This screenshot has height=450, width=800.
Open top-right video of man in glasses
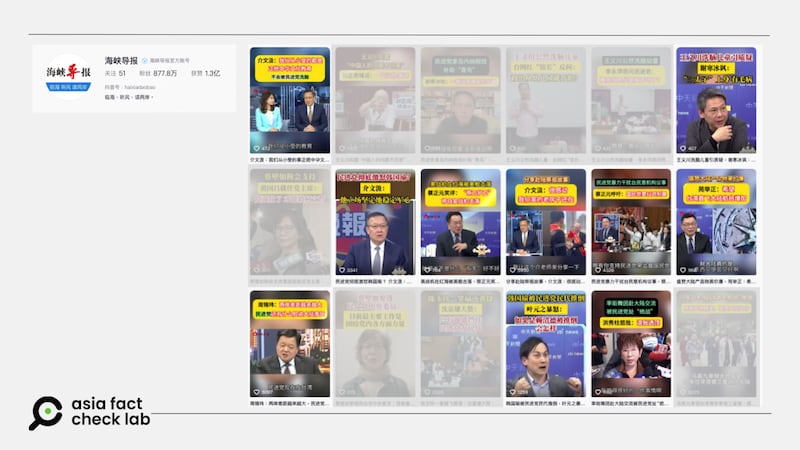(x=715, y=99)
